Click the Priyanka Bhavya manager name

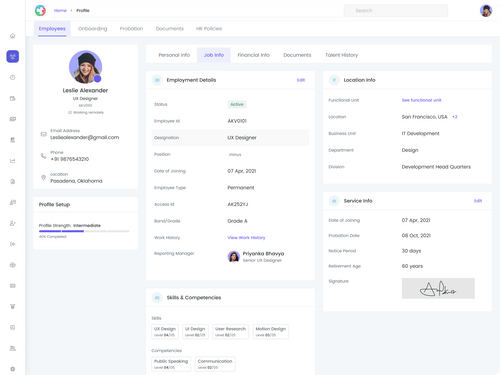tap(263, 253)
